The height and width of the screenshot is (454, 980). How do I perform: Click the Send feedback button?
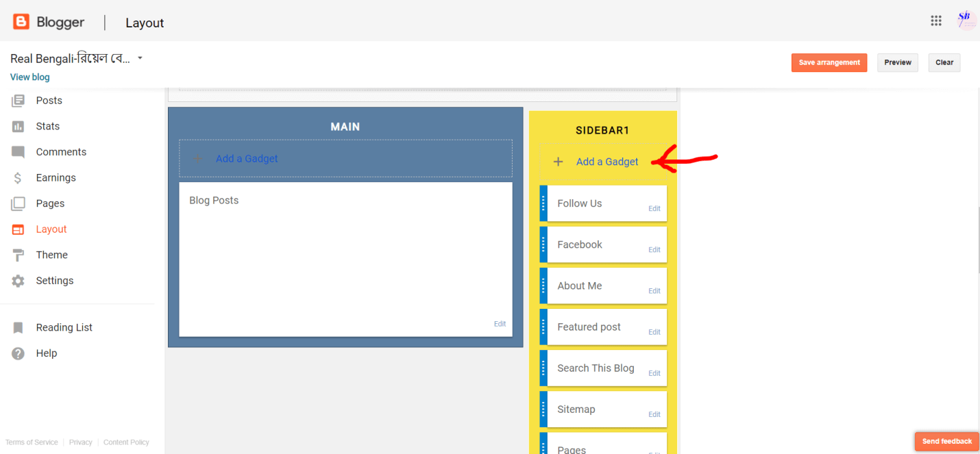pos(947,441)
